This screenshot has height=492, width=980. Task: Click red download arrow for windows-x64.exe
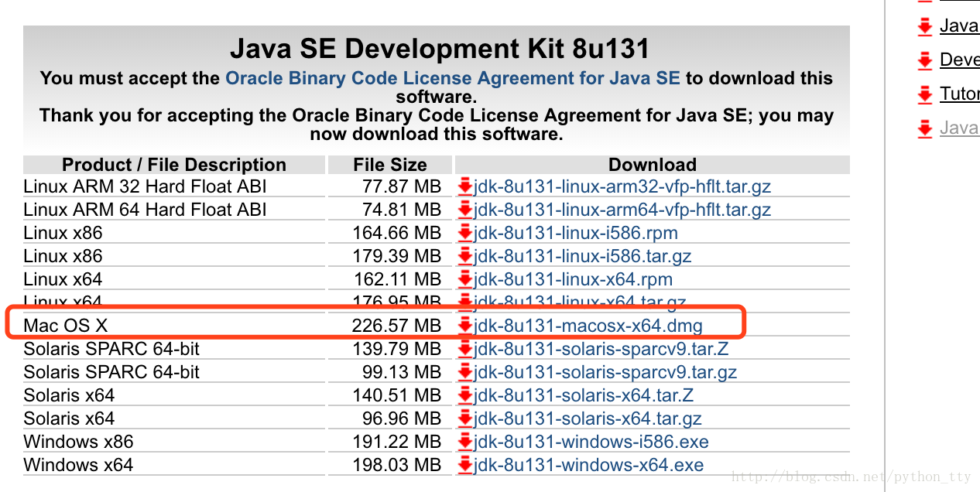(x=465, y=465)
